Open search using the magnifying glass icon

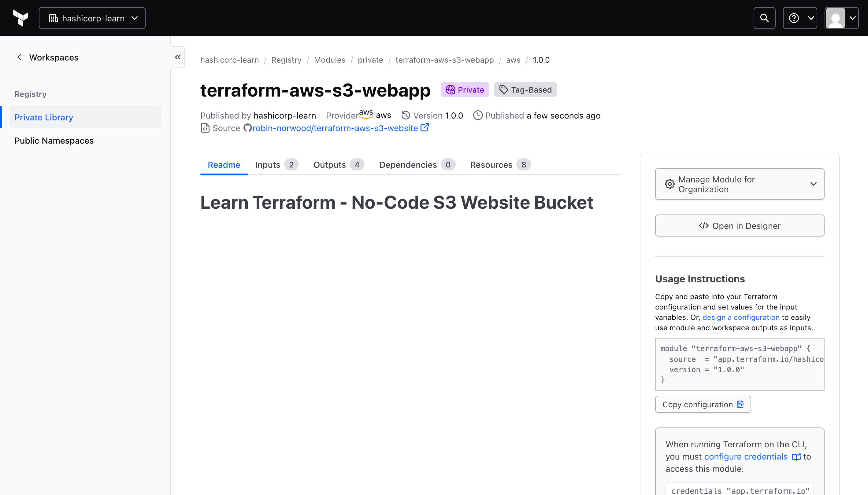764,18
